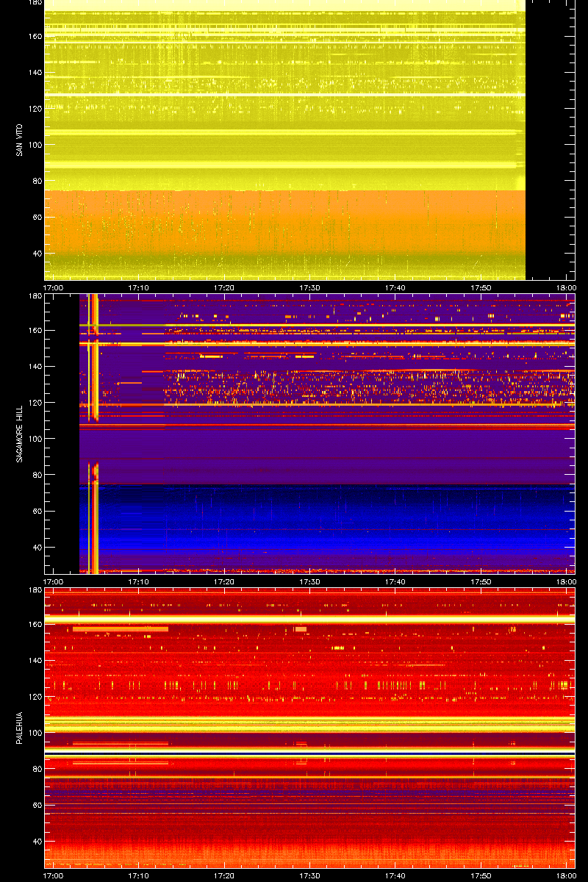Click the 60 tick label on Sagamore Hill panel

[37, 511]
